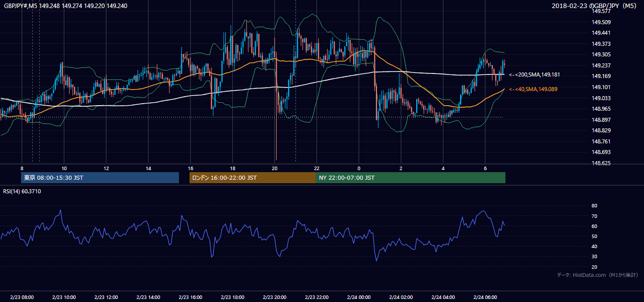Image resolution: width=644 pixels, height=302 pixels.
Task: Click the 149.441 price axis label
Action: [601, 33]
